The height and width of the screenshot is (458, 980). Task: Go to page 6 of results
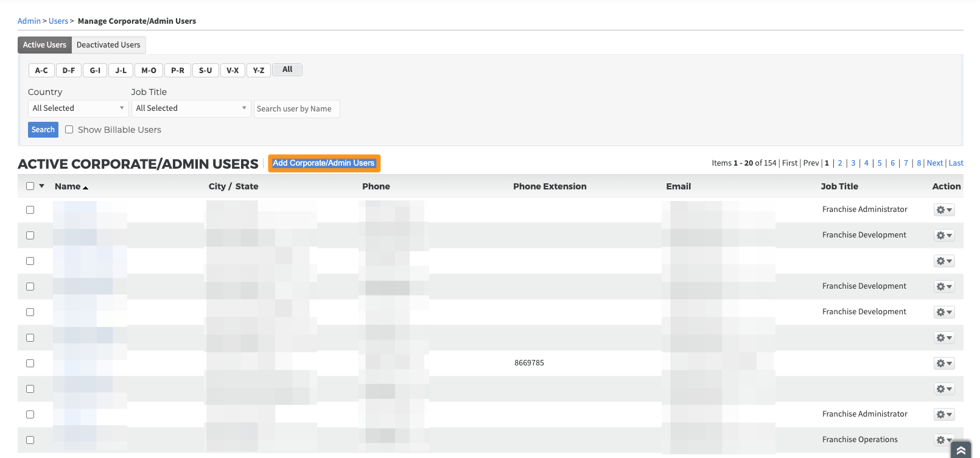tap(893, 163)
